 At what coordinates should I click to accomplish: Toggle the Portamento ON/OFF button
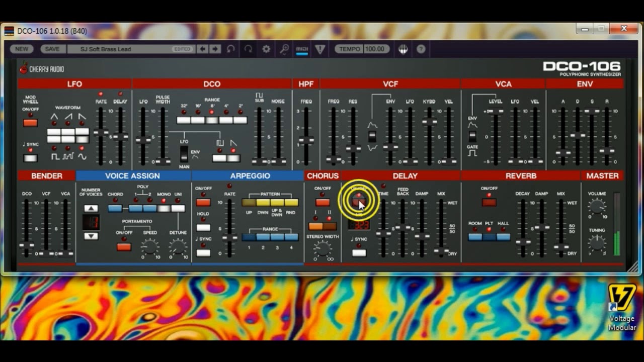click(124, 246)
